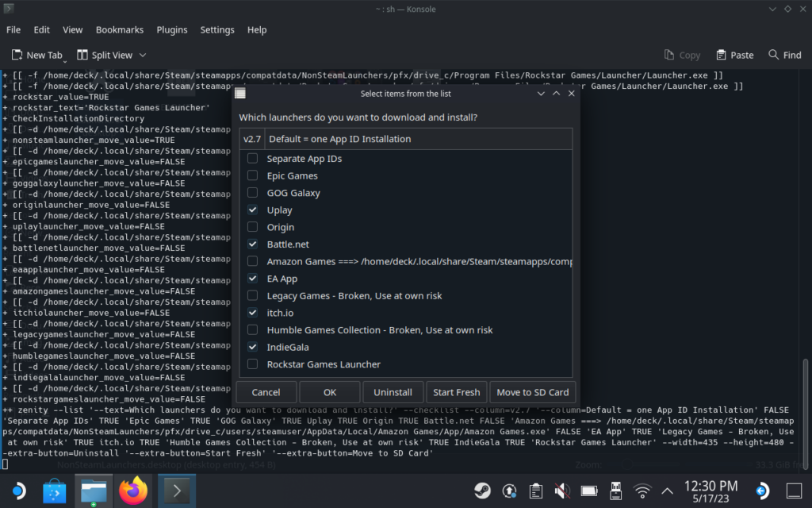Open the Bookmarks menu

point(119,29)
